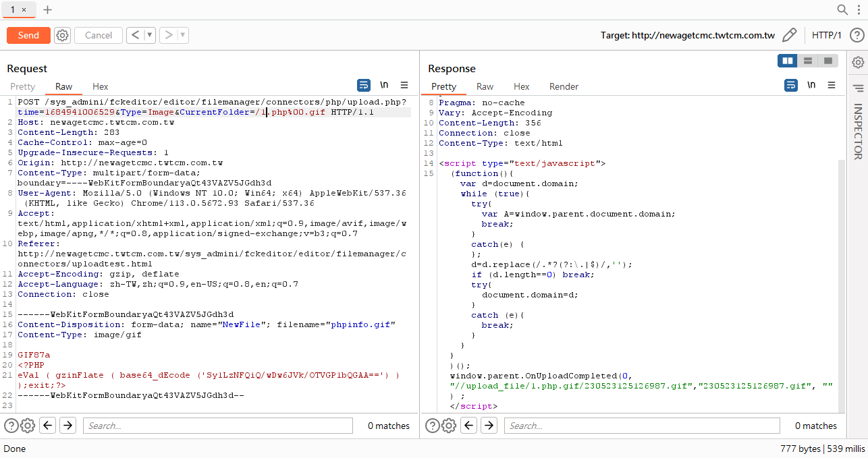This screenshot has width=868, height=458.
Task: Toggle non-printable characters in Request panel
Action: [384, 85]
